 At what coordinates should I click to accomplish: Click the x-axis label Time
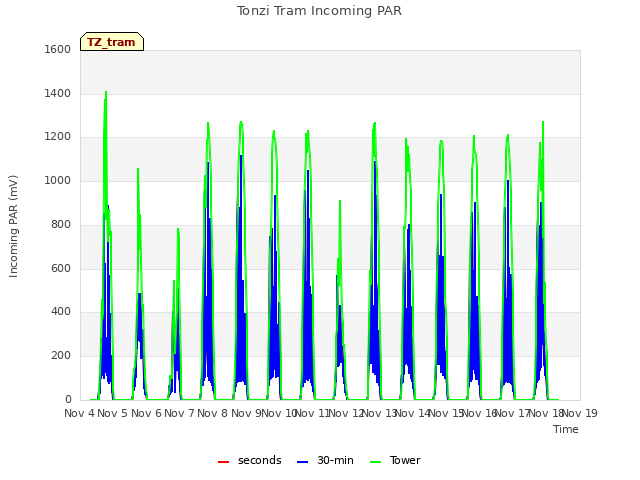coord(566,429)
